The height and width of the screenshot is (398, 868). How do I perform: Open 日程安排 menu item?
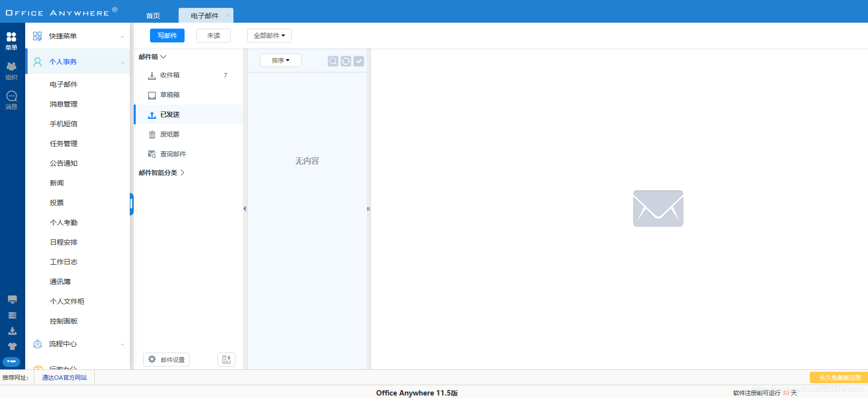click(x=64, y=242)
